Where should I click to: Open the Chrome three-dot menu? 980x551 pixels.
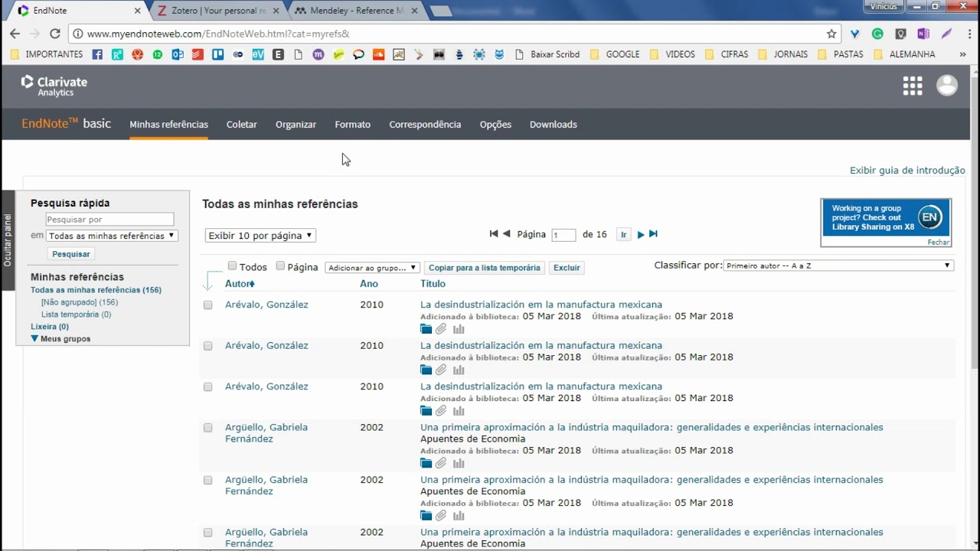[x=969, y=34]
